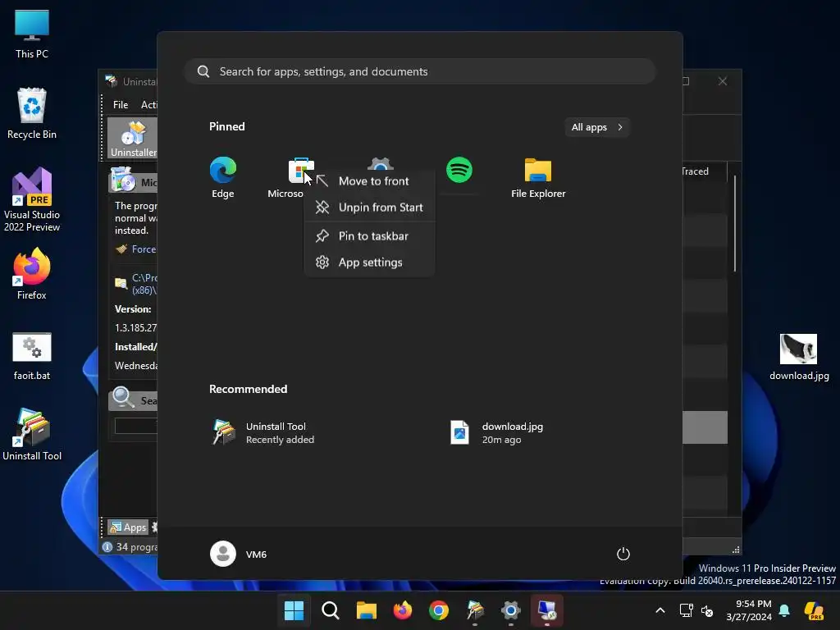This screenshot has width=840, height=630.
Task: Select Recycle Bin desktop icon
Action: point(32,113)
